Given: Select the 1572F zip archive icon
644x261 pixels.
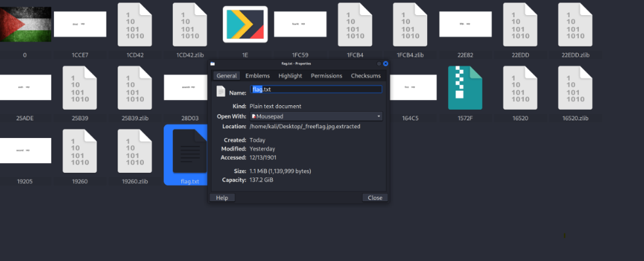Looking at the screenshot, I should (465, 87).
